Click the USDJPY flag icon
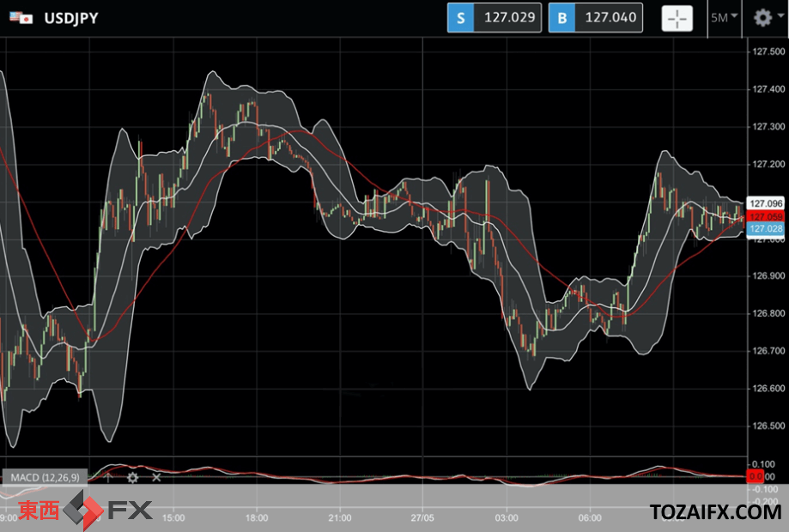Screen dimensions: 789x532 click(21, 17)
